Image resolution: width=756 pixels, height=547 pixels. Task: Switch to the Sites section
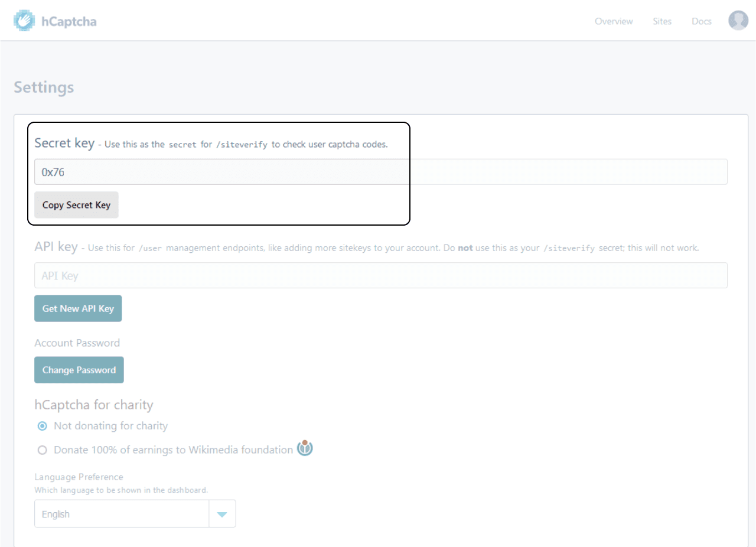[661, 21]
